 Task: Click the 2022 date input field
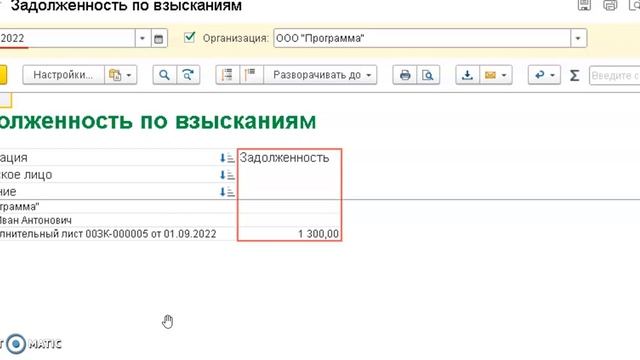pos(67,38)
